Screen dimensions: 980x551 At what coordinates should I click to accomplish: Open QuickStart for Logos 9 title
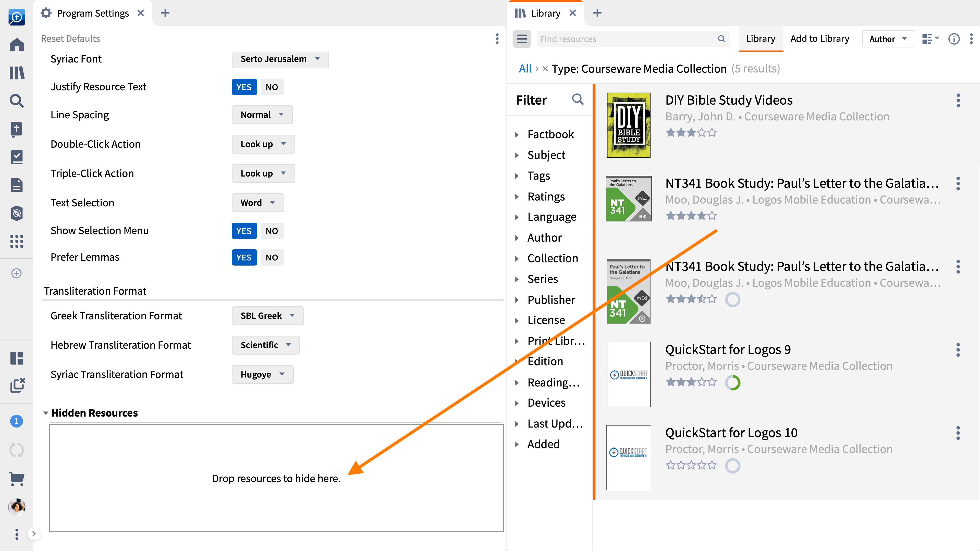728,349
